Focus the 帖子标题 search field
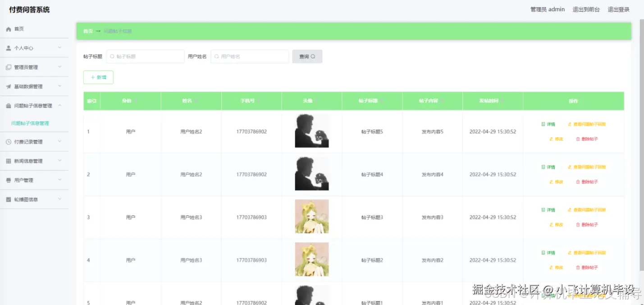This screenshot has height=305, width=644. [x=145, y=56]
